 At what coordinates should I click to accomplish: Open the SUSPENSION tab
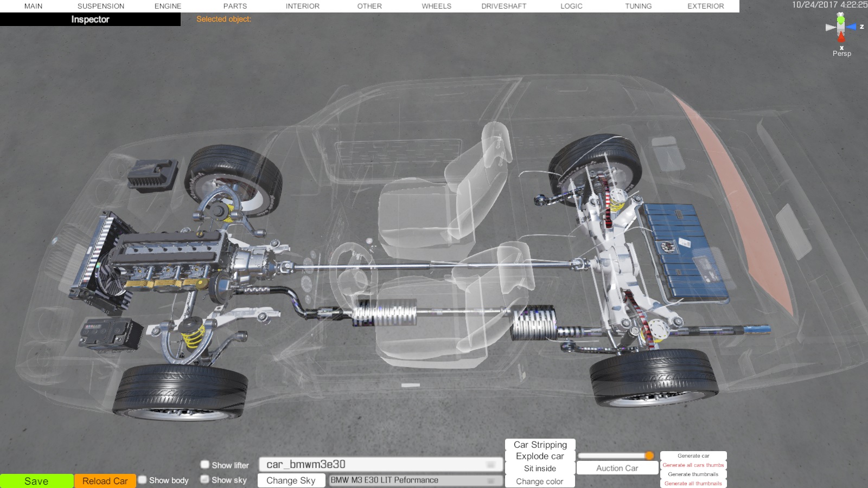tap(101, 6)
